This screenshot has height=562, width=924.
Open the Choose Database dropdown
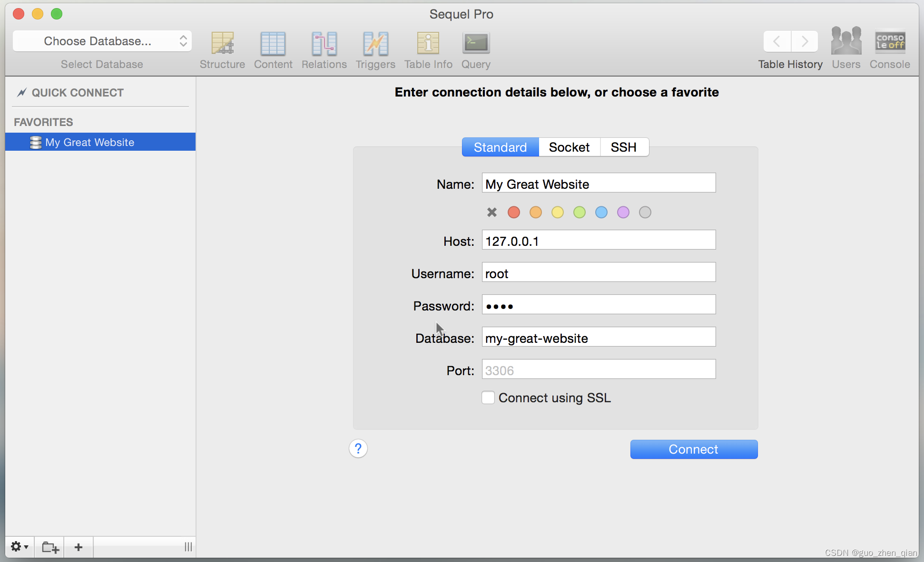tap(102, 41)
